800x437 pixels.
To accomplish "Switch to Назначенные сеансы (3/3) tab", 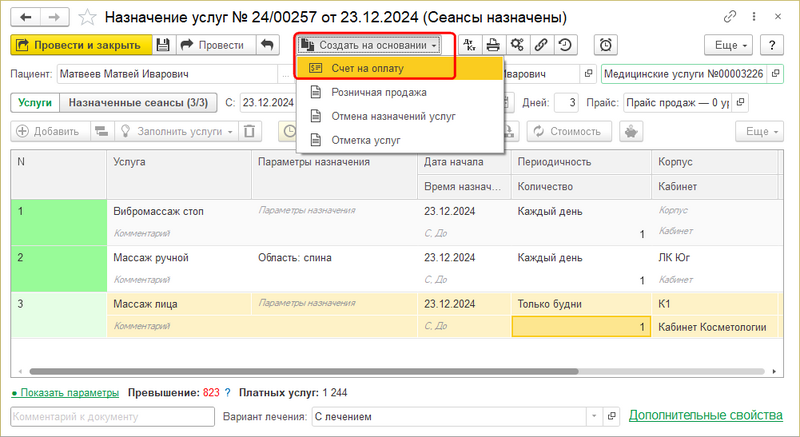I will [x=138, y=102].
